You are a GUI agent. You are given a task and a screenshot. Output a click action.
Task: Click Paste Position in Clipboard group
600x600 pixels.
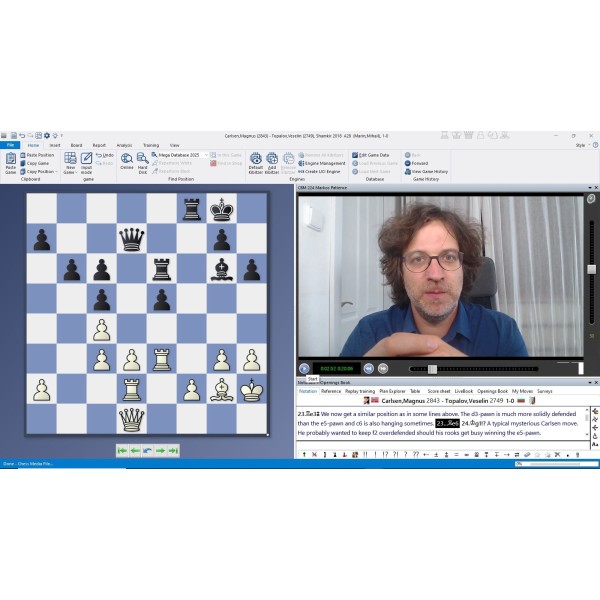tap(37, 155)
